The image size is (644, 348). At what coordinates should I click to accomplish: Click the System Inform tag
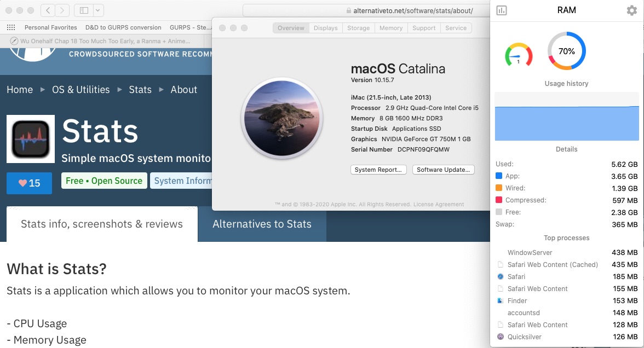click(x=181, y=181)
